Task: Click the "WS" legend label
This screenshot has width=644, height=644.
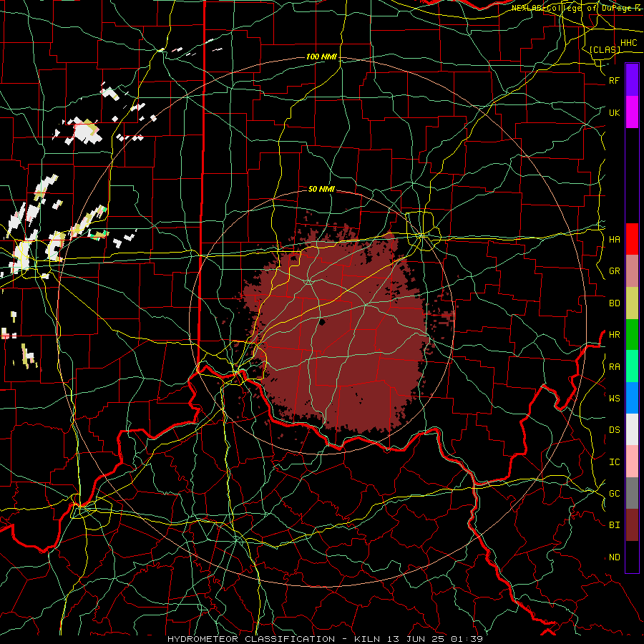Action: (614, 398)
